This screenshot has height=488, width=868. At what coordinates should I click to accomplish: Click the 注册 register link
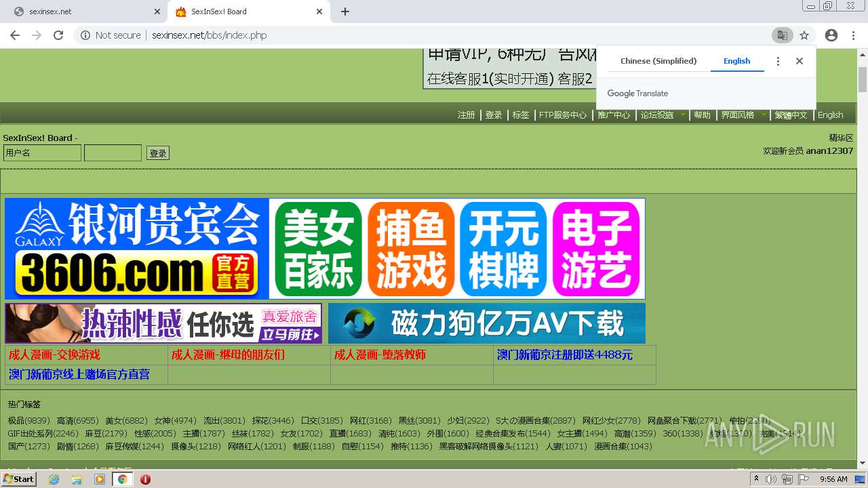pos(467,115)
